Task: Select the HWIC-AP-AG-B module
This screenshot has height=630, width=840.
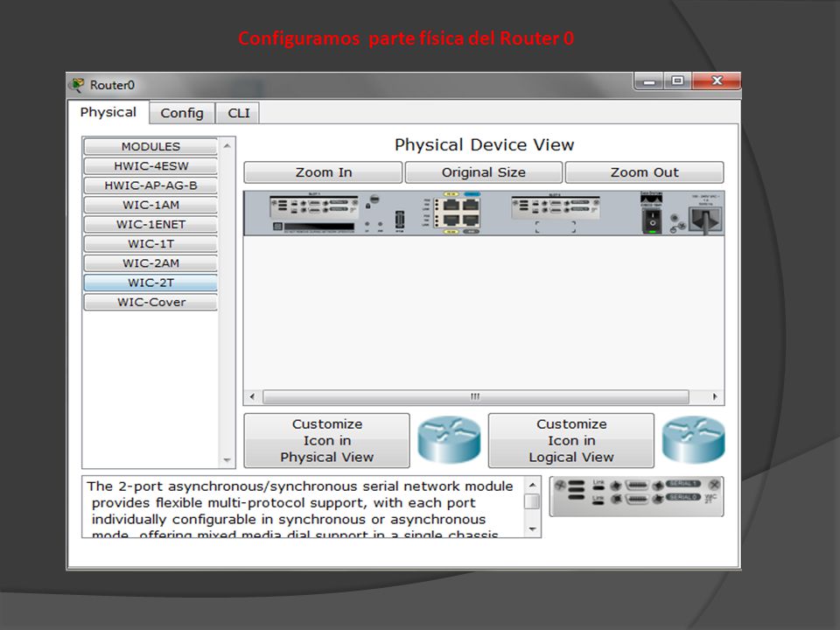Action: click(x=150, y=185)
